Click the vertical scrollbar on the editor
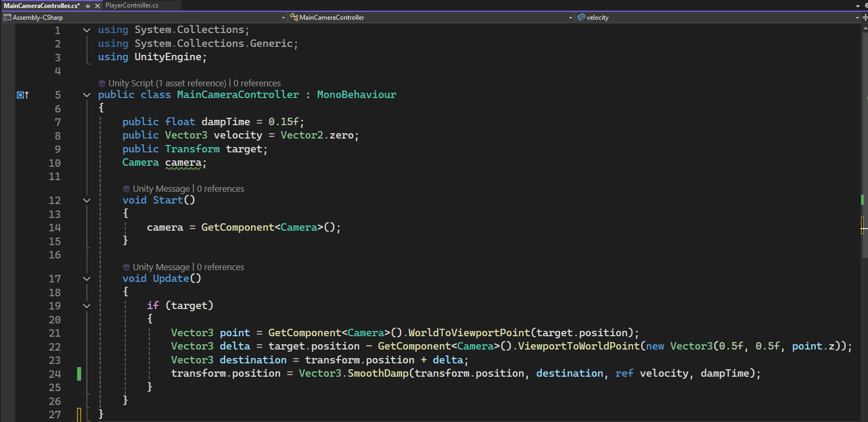868x422 pixels. (x=864, y=160)
